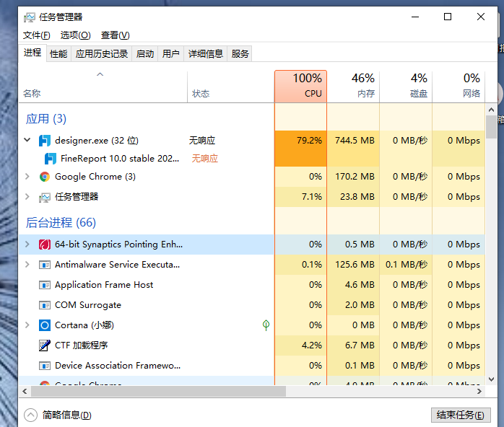Switch to the 性能 tab
Image resolution: width=504 pixels, height=427 pixels.
coord(58,53)
